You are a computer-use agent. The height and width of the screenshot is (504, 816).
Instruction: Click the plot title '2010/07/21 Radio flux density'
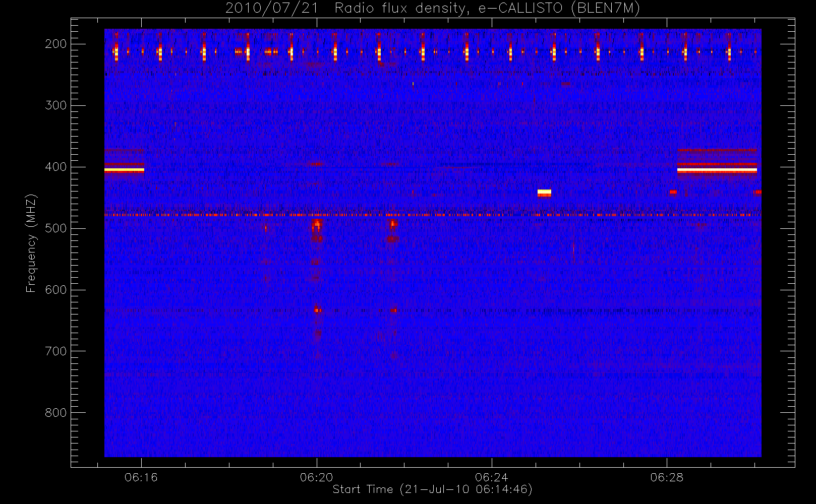(432, 9)
